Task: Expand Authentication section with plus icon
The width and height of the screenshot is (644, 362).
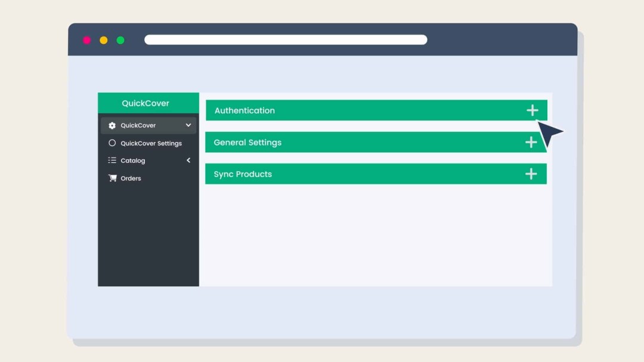Action: tap(532, 110)
